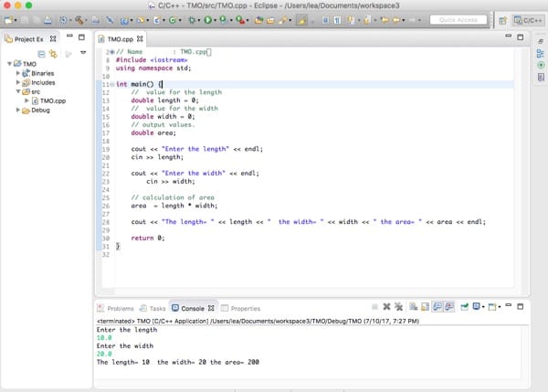Click the Pin Console icon
This screenshot has height=392, width=548.
tap(465, 307)
